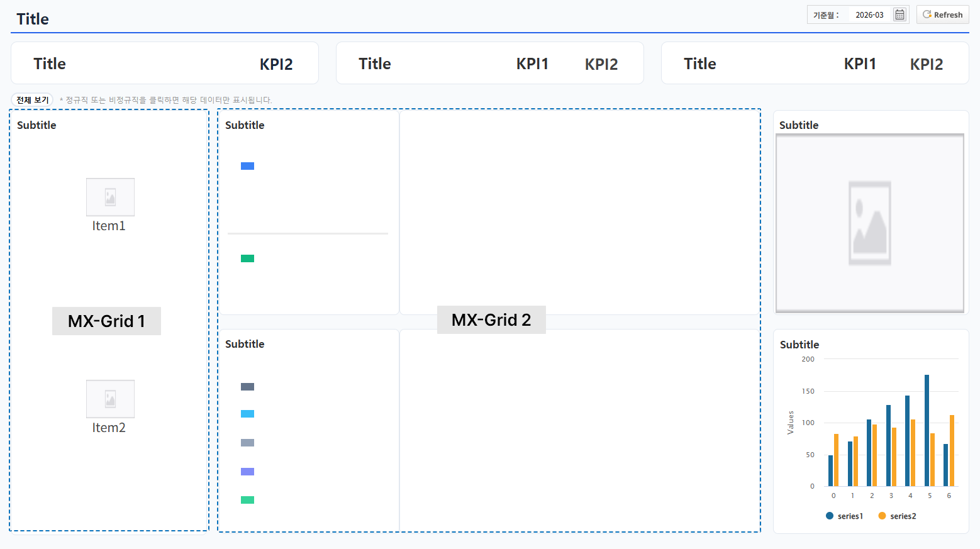Select KPI2 in the rightmost Title card
The width and height of the screenshot is (980, 549).
[x=927, y=64]
